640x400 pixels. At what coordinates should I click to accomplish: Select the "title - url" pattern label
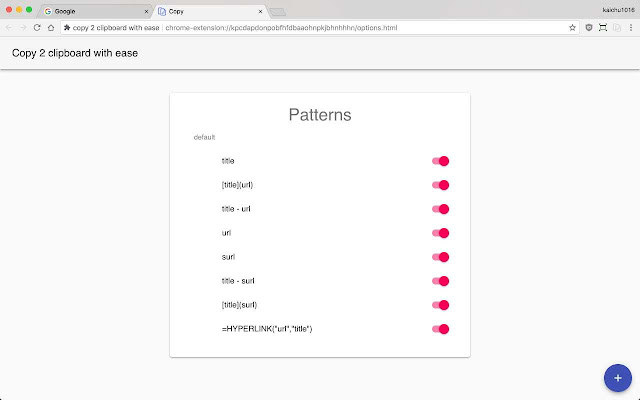point(236,209)
